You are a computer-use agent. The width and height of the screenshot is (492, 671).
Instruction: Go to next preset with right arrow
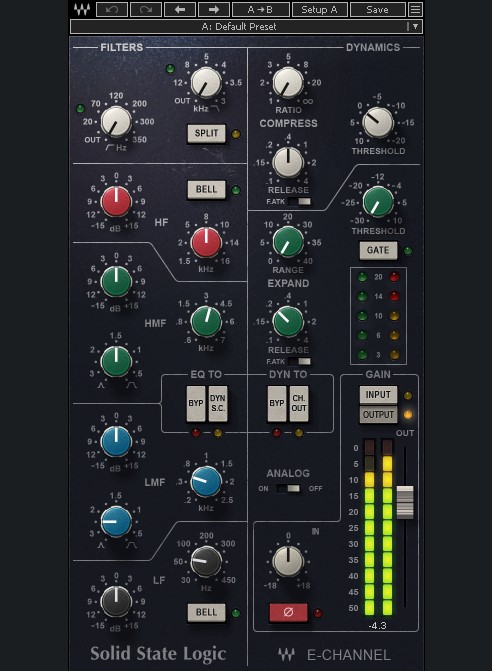click(213, 9)
